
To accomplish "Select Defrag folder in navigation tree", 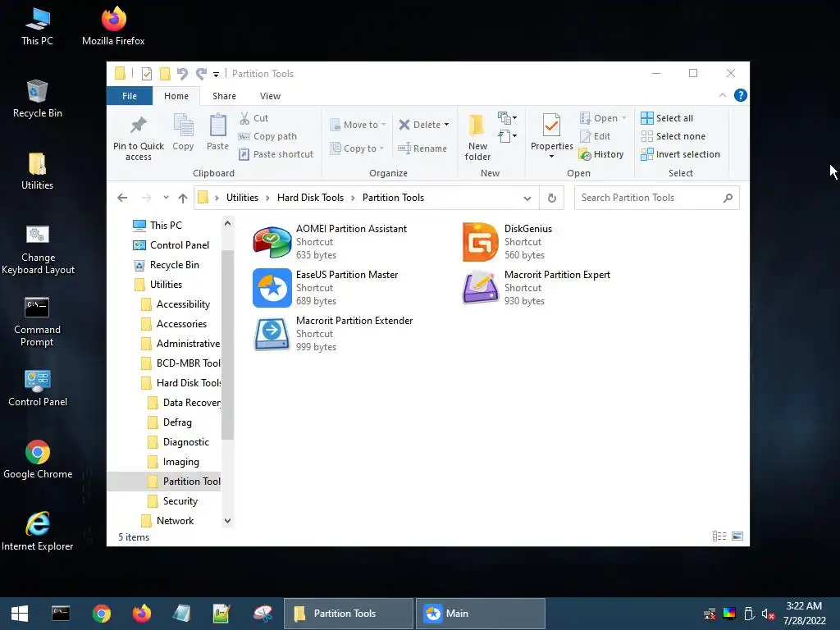I will click(x=171, y=422).
